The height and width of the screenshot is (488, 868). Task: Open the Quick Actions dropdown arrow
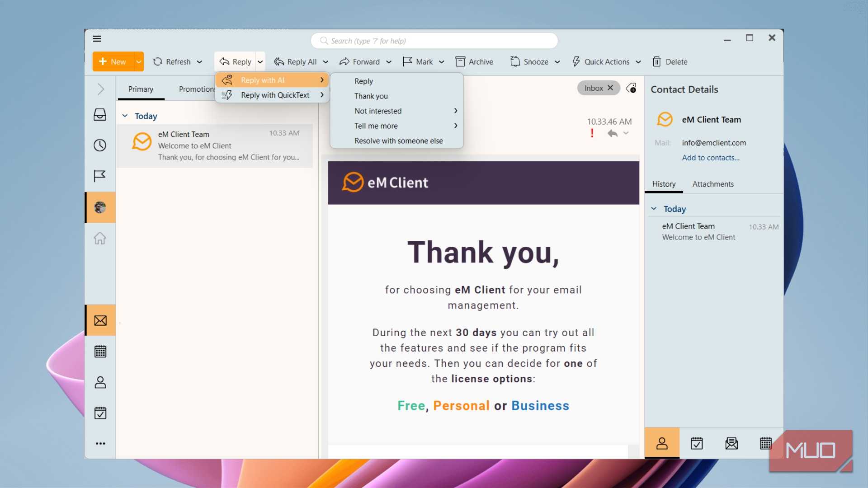pos(638,62)
